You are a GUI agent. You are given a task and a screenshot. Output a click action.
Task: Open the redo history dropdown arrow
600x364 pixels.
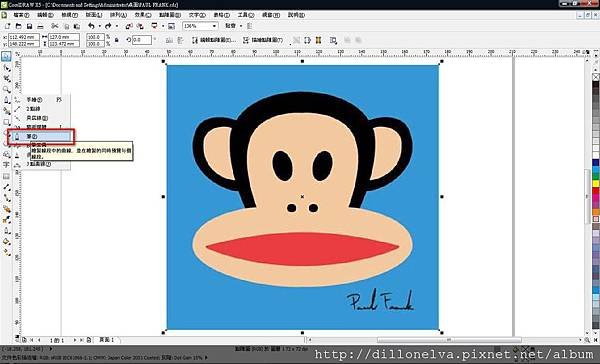click(x=117, y=26)
